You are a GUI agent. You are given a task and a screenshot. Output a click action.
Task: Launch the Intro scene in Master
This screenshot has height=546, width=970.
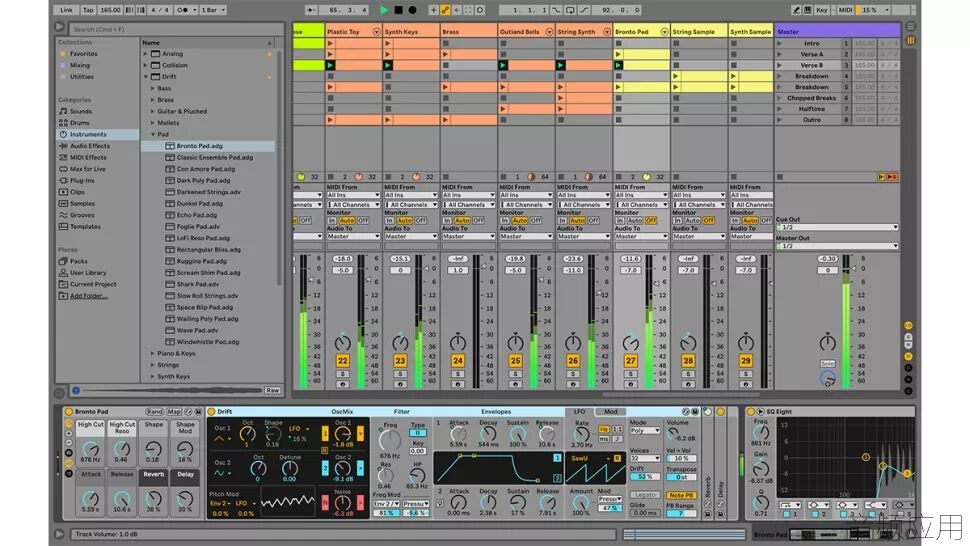coord(779,43)
